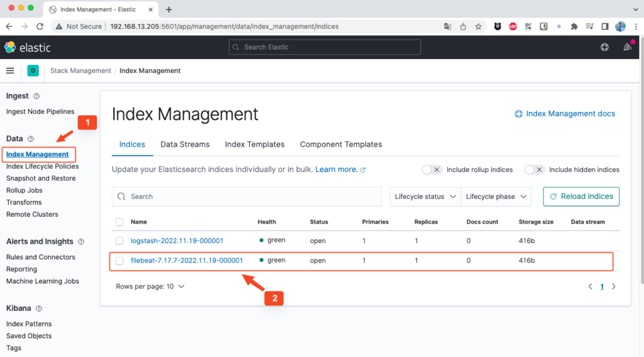Open Transforms in sidebar
Viewport: 644px width, 357px height.
(x=24, y=202)
